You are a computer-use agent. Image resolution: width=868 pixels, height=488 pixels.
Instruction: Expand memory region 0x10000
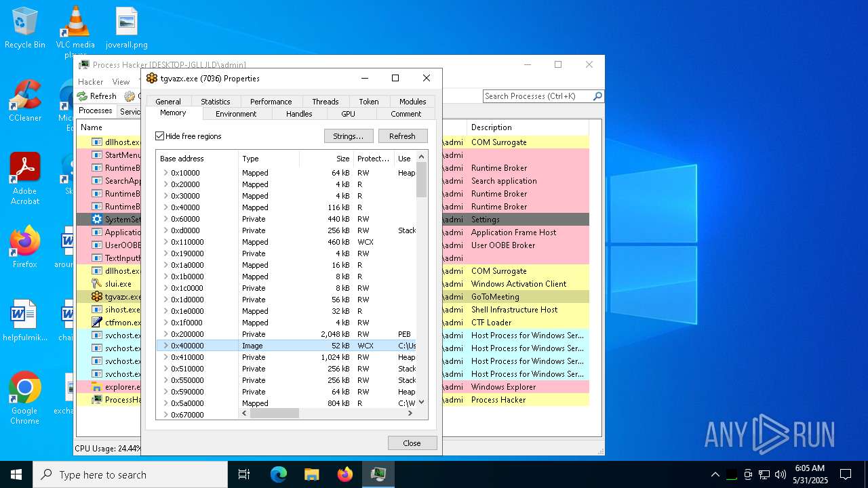click(165, 173)
